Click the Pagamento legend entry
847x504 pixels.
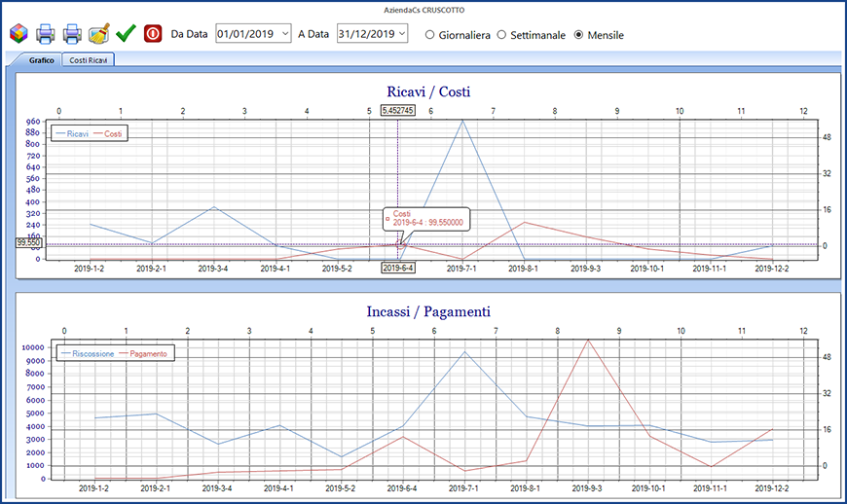point(146,354)
